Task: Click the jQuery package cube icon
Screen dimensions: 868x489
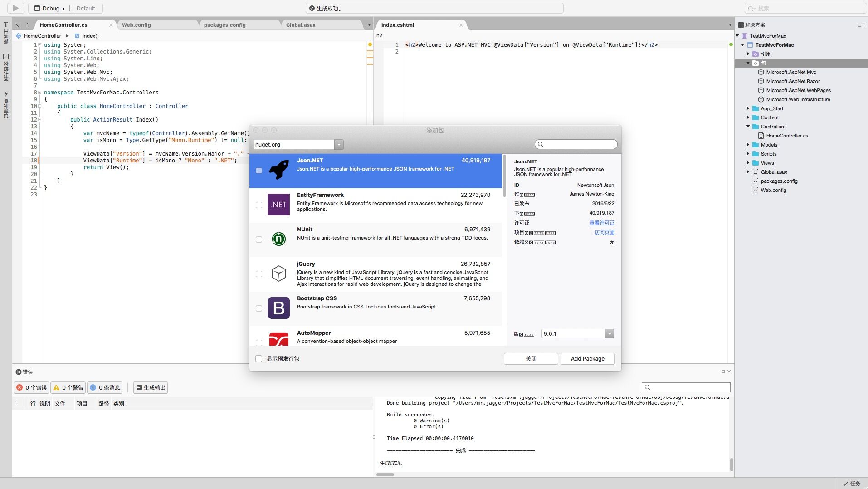Action: [278, 274]
